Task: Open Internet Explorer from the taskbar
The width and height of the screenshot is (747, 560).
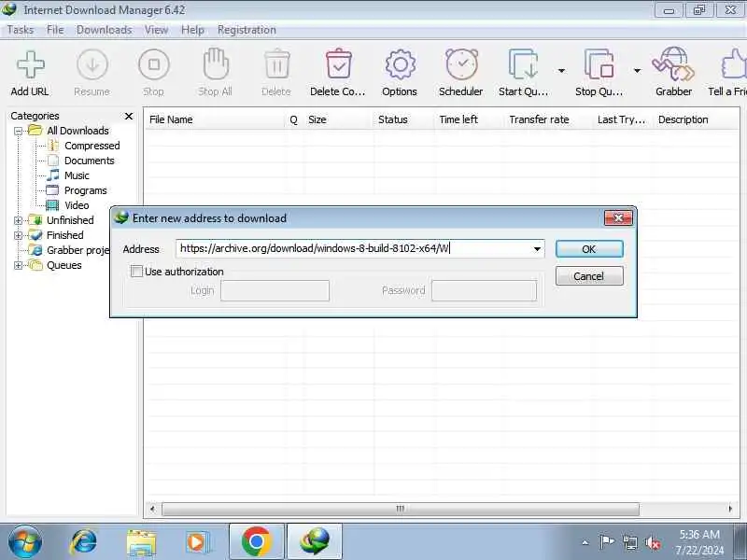Action: coord(83,542)
